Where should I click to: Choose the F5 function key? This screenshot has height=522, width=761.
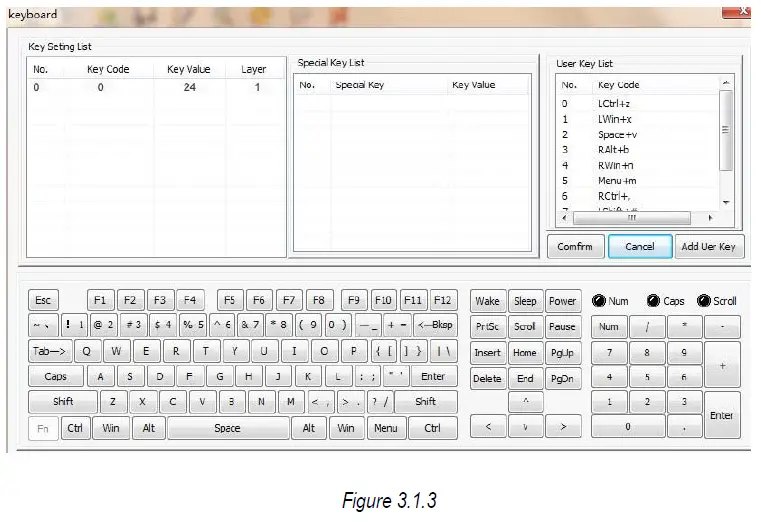pyautogui.click(x=230, y=300)
